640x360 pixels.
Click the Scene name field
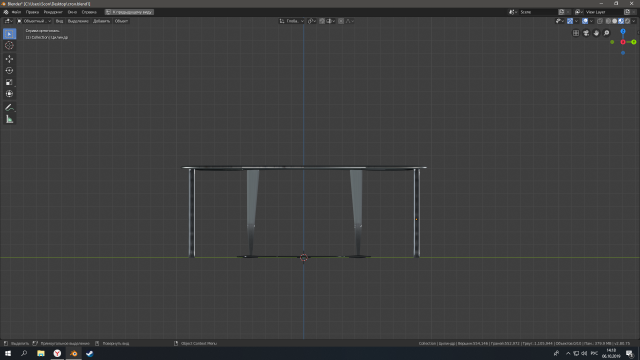click(538, 12)
